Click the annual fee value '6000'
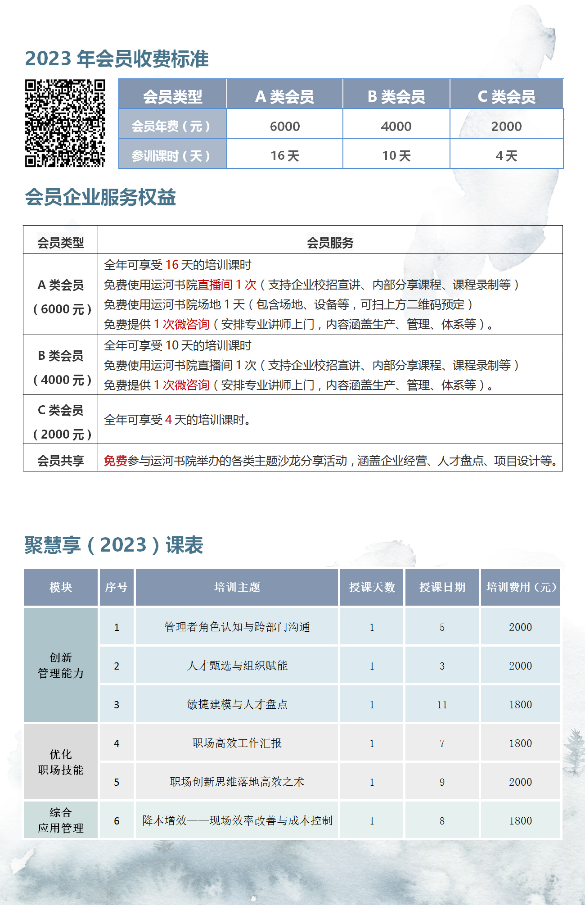Screen dimensions: 585x924 click(285, 127)
